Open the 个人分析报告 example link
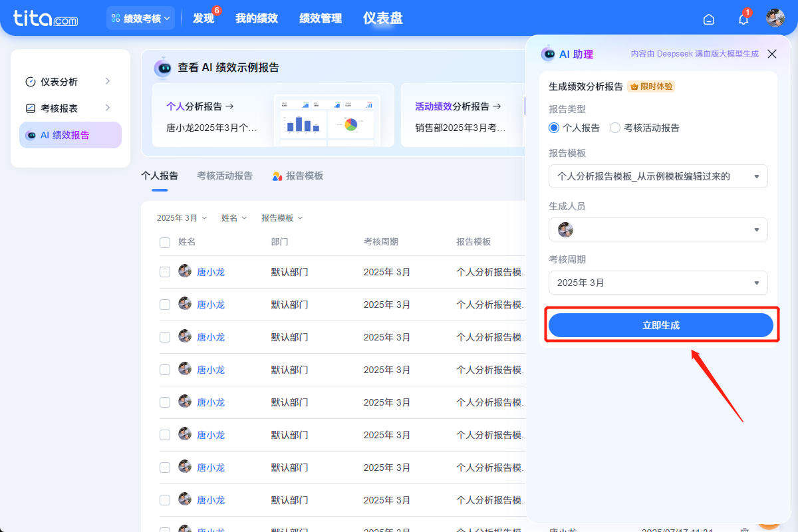 click(199, 106)
